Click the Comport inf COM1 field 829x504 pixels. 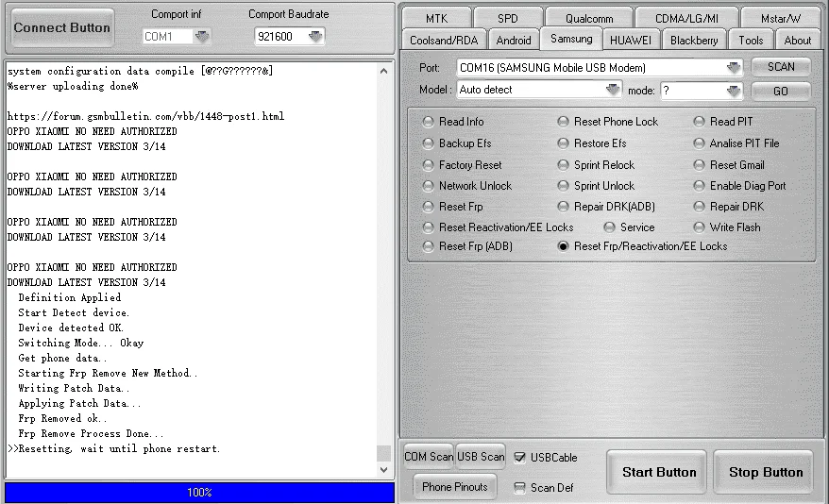coord(168,37)
